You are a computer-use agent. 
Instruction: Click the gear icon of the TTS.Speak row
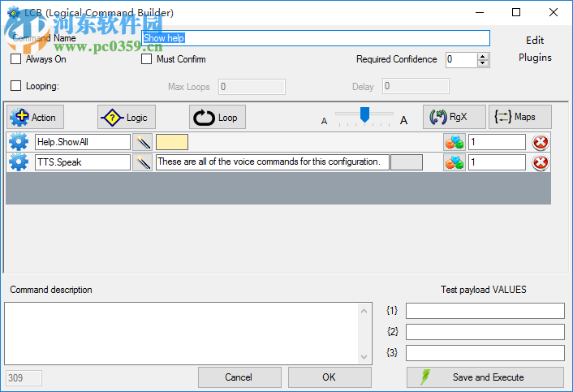[19, 162]
